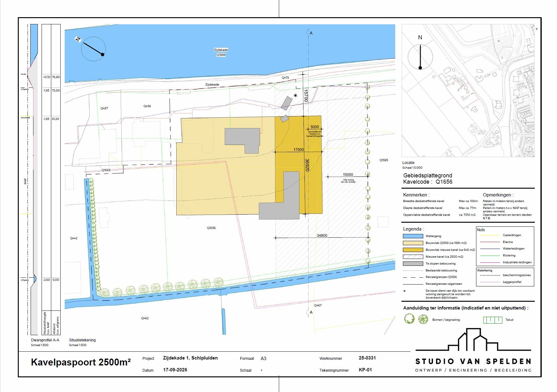Click the Studio Van Spelden building logo
The image size is (557, 392).
pos(473,340)
